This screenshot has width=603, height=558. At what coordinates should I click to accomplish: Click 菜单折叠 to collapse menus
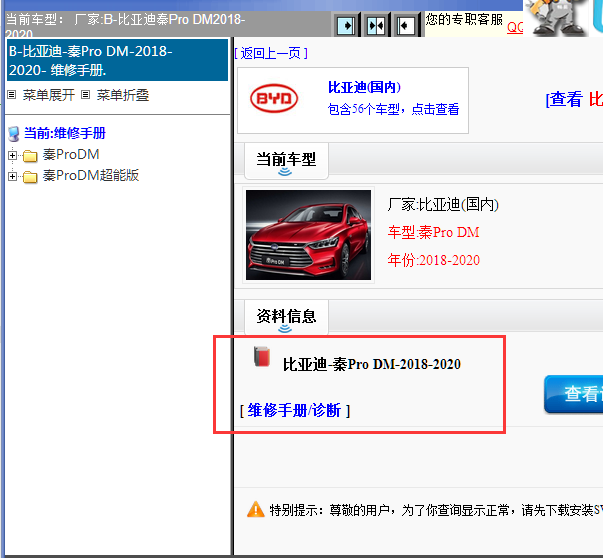click(123, 95)
